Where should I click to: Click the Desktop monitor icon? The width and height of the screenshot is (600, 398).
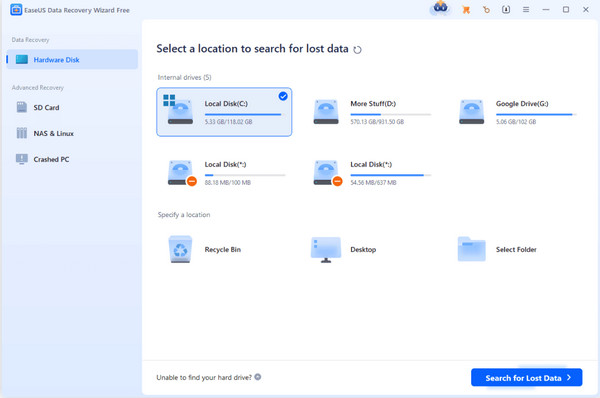click(x=326, y=250)
